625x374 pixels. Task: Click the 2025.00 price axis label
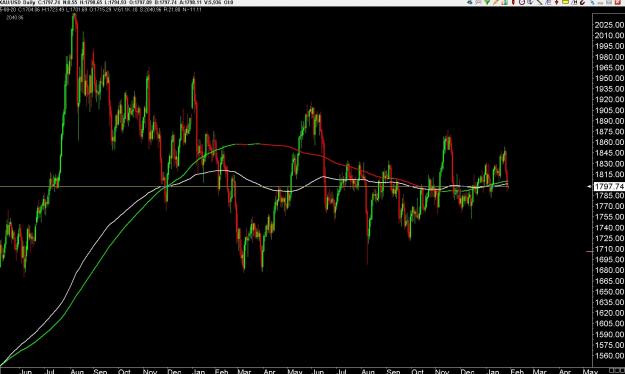point(609,25)
